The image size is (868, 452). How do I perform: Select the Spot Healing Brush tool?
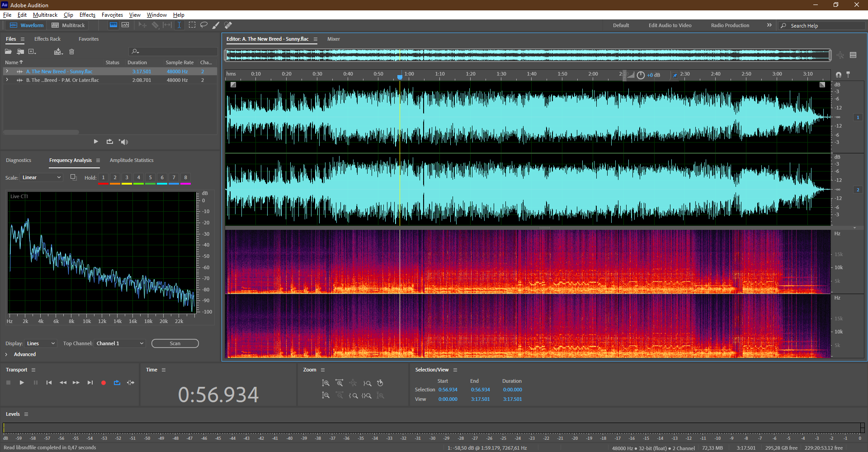click(x=228, y=25)
